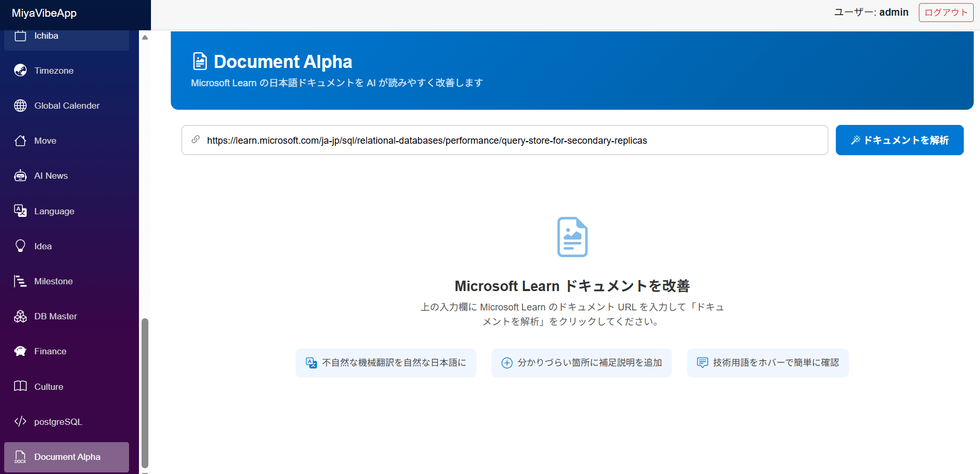Click the comment icon on 技術用語 chip

703,363
